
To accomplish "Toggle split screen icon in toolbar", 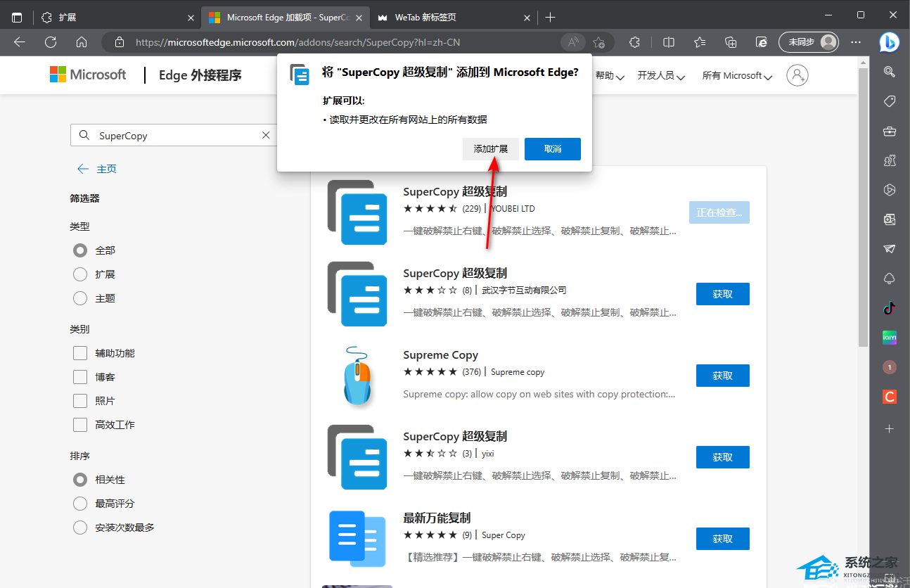I will click(669, 42).
